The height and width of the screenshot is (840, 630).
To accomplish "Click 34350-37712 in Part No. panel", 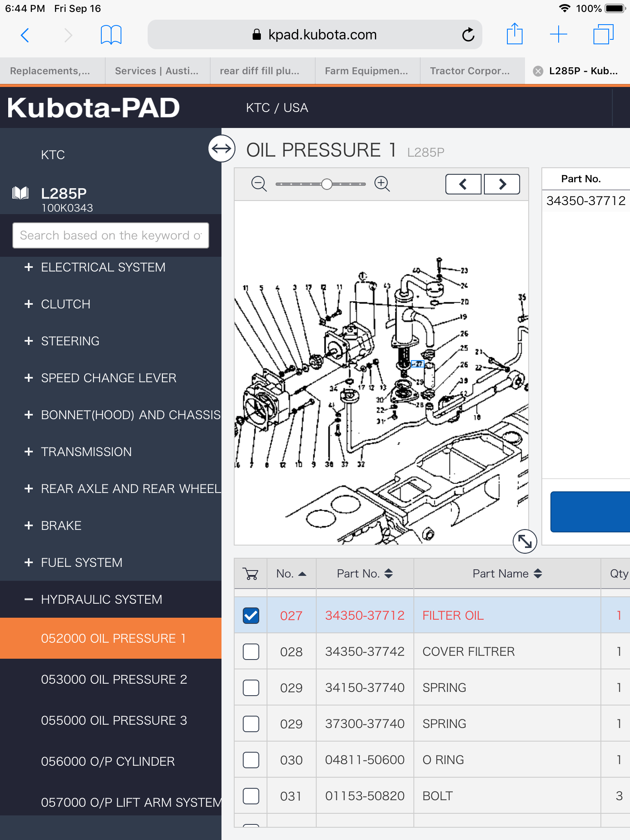I will tap(586, 201).
